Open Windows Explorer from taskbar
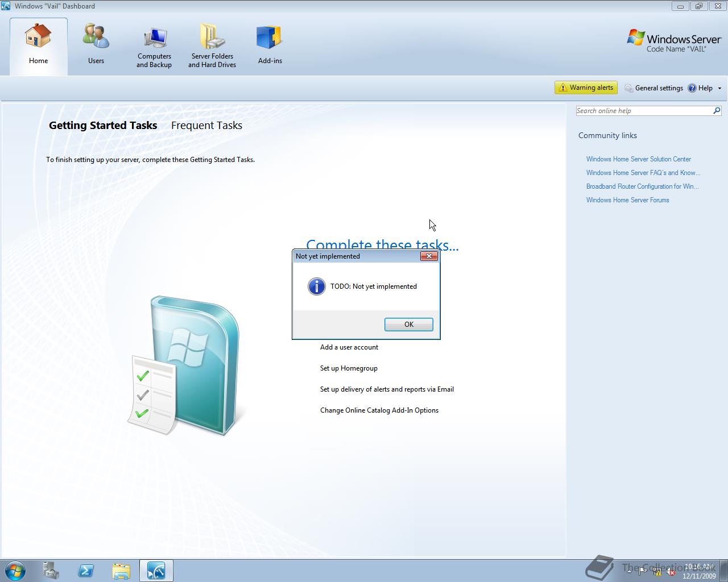Image resolution: width=728 pixels, height=582 pixels. click(x=121, y=570)
